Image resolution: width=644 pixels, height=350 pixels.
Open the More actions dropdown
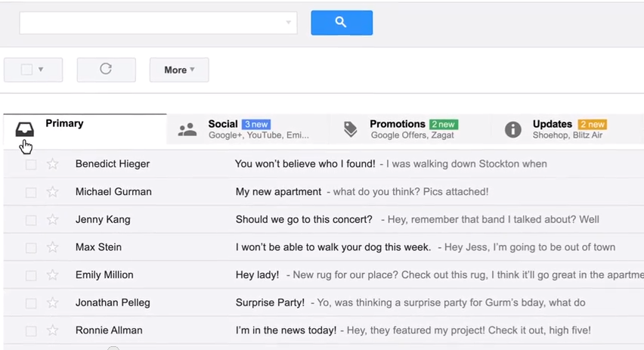pyautogui.click(x=179, y=70)
